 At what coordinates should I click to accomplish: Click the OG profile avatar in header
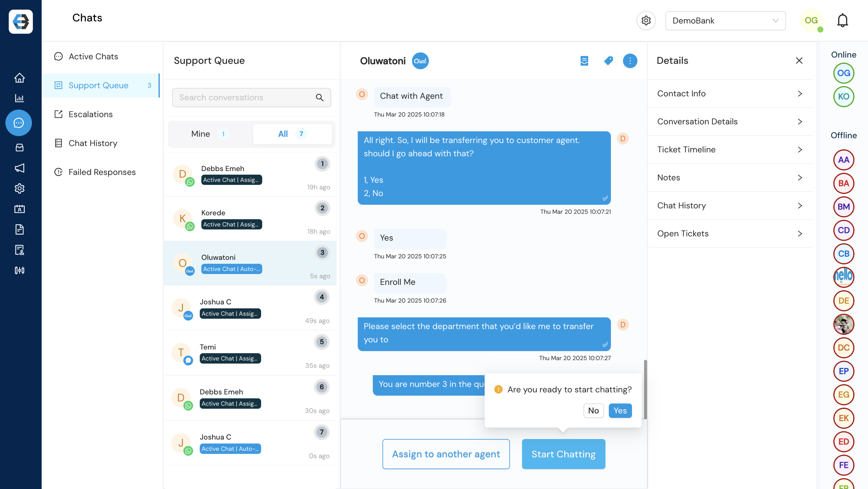[x=811, y=20]
